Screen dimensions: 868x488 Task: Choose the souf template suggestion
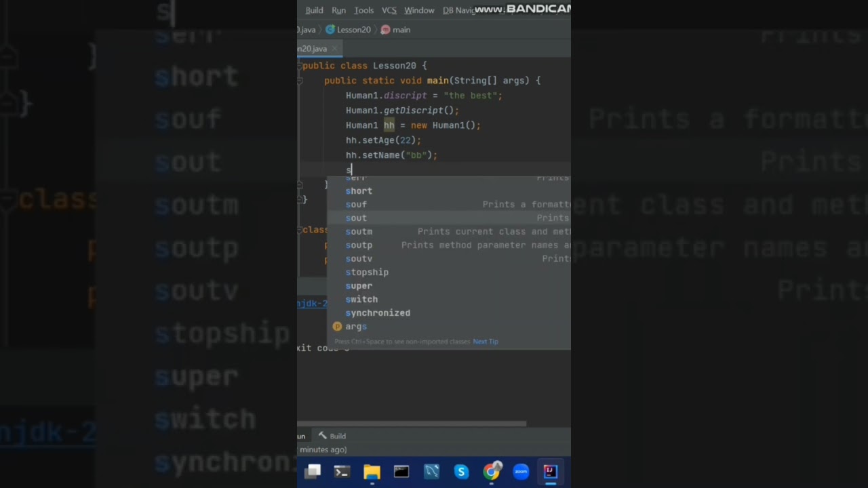[448, 204]
